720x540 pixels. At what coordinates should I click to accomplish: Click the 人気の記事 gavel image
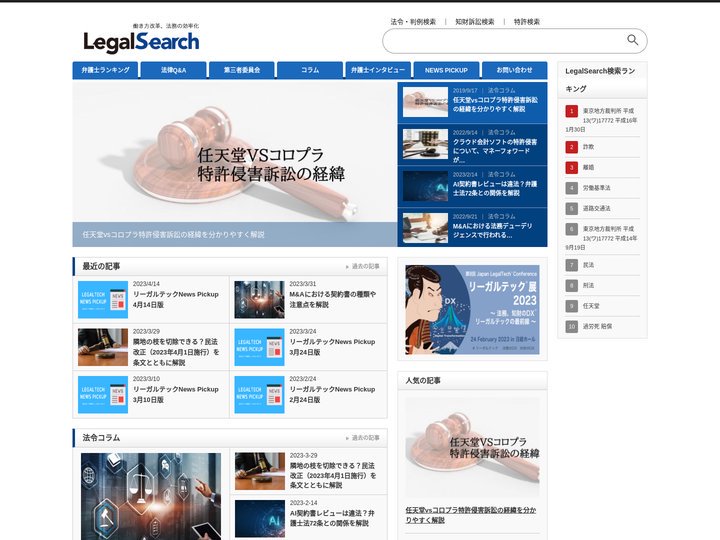pos(472,447)
